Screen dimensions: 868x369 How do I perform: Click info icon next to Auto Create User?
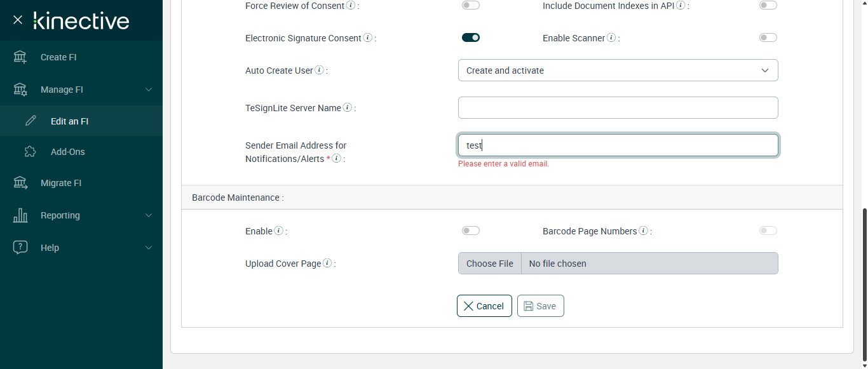click(319, 70)
